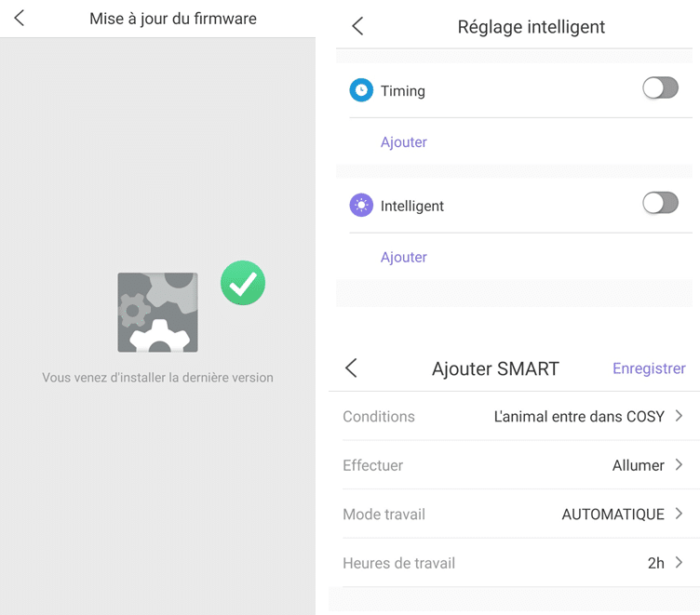Expand the Effectuer chevron arrow
The height and width of the screenshot is (615, 700).
679,464
